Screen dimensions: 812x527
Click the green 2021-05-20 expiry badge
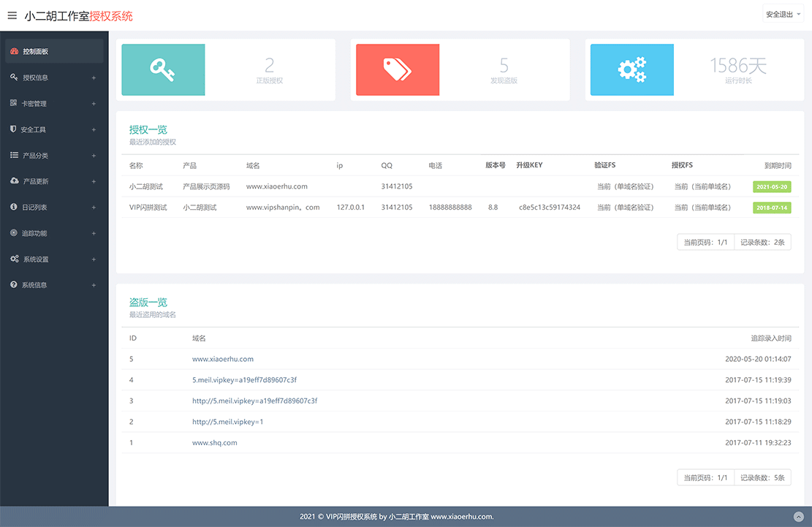(772, 187)
